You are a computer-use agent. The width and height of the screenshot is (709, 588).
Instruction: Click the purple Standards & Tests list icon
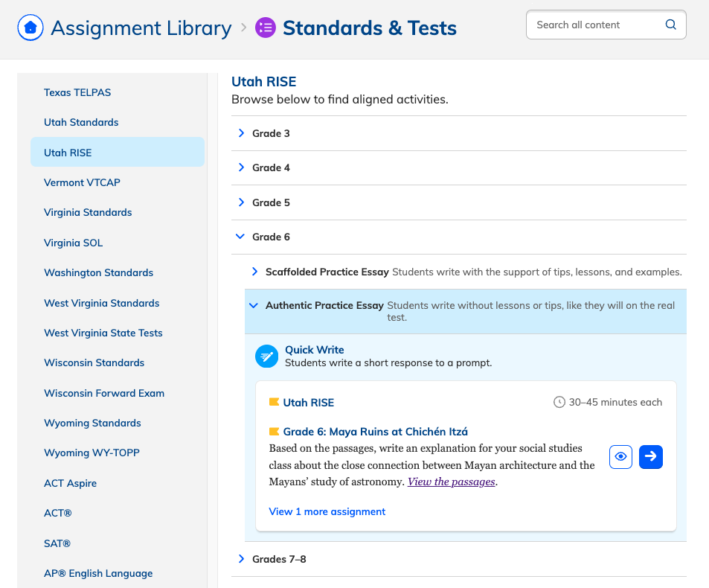[x=266, y=28]
